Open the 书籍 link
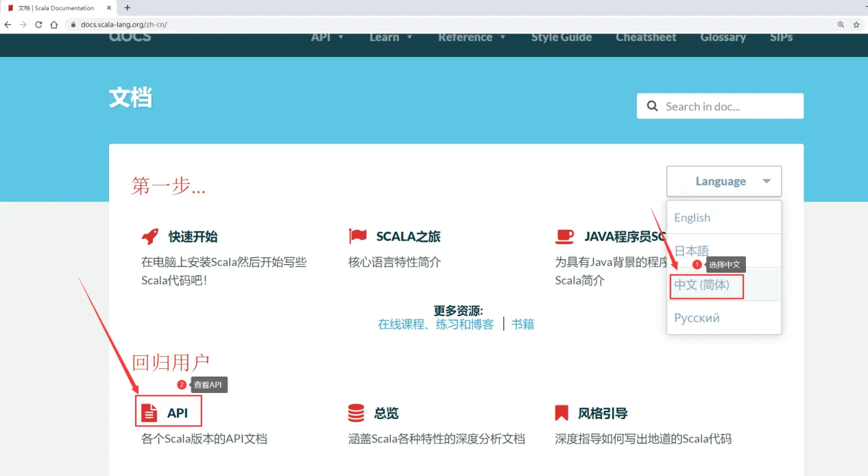 [x=522, y=324]
